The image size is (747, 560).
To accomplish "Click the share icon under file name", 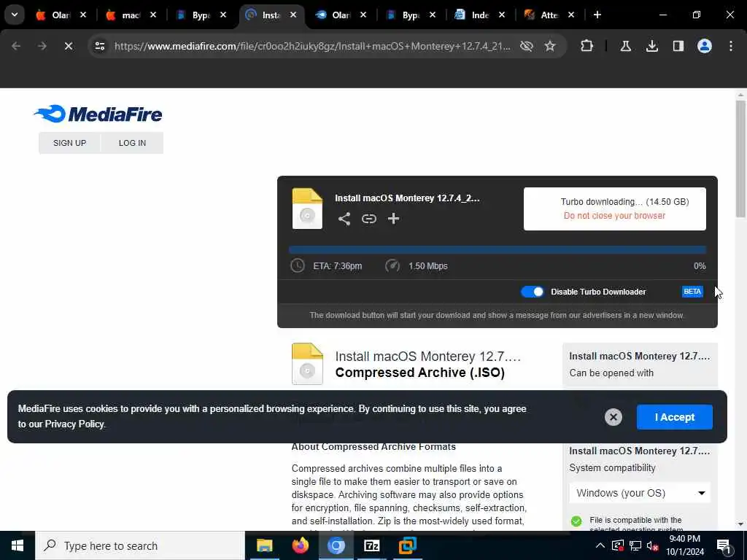I will 344,219.
